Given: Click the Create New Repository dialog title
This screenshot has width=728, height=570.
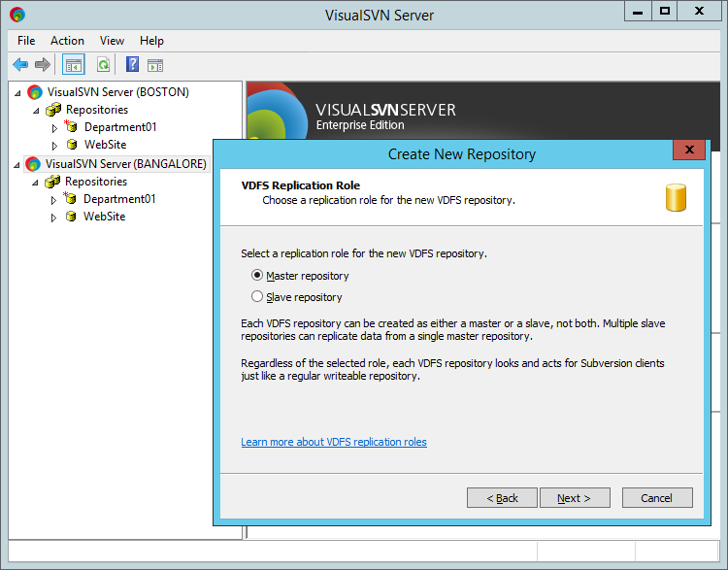Looking at the screenshot, I should (461, 153).
